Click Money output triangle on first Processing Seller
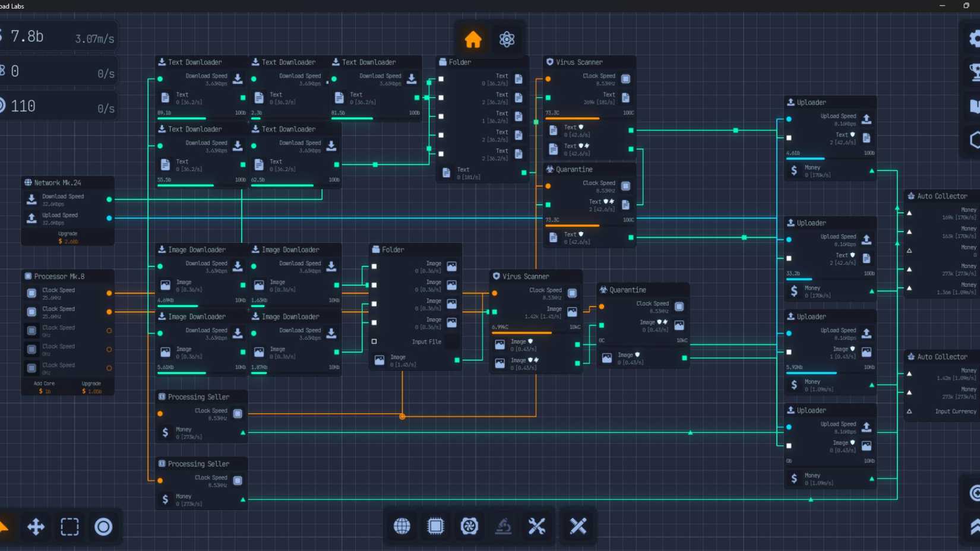 [243, 433]
